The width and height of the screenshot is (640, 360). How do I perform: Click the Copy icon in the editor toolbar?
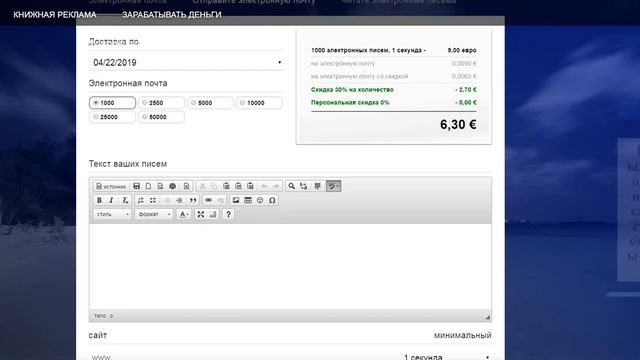(214, 186)
